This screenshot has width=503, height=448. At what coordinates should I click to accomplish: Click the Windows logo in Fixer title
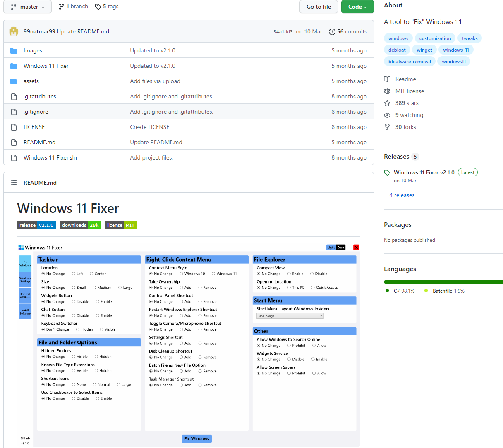21,248
